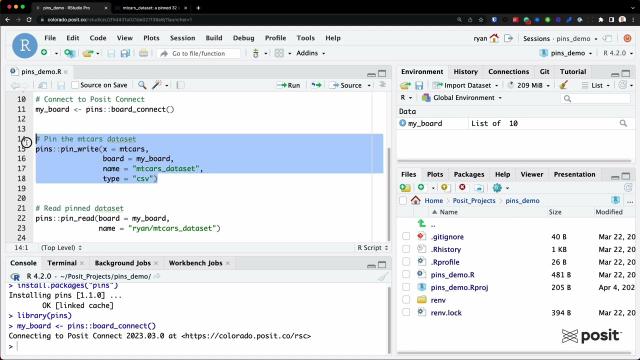Click the re-run previous code icon

coord(316,85)
